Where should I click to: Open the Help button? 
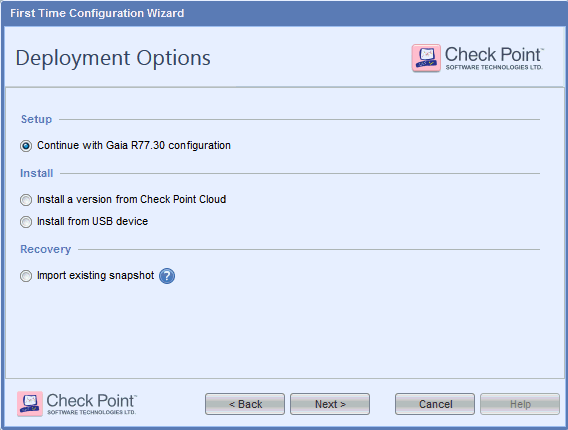[x=520, y=404]
